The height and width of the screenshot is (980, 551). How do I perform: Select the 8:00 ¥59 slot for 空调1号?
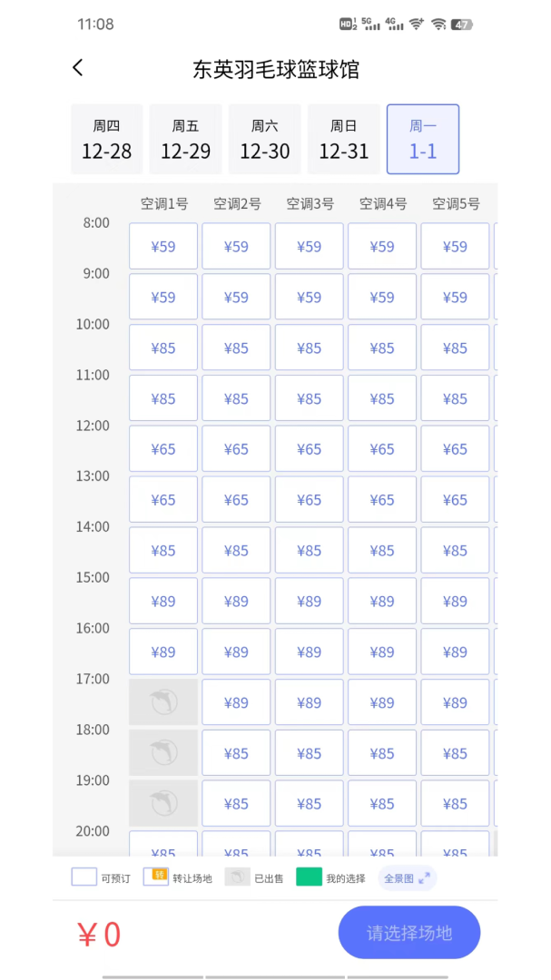tap(162, 246)
